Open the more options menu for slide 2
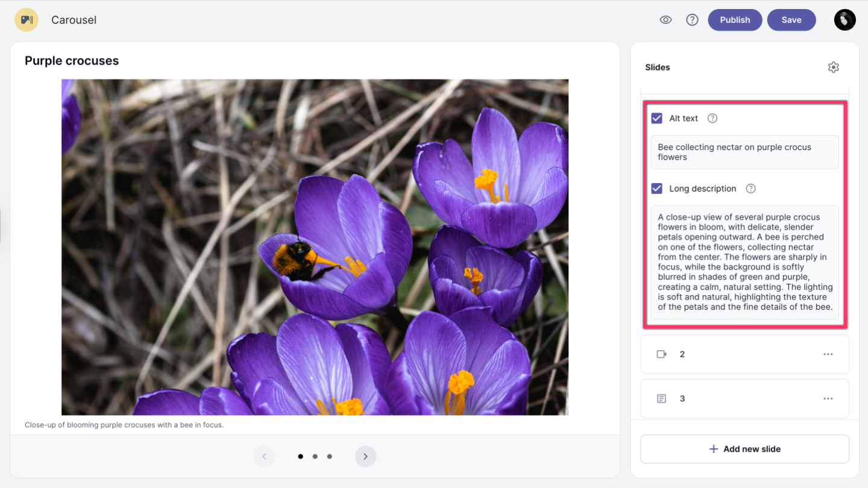Image resolution: width=868 pixels, height=488 pixels. tap(828, 354)
